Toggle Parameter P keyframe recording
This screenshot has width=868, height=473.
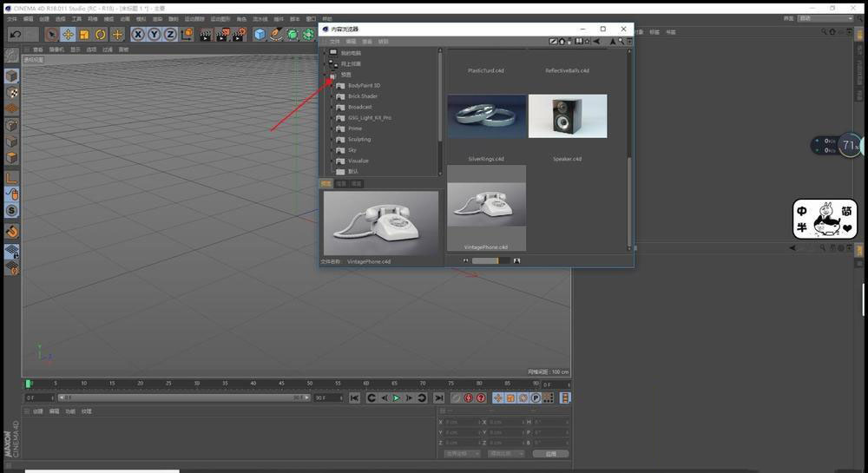click(536, 397)
